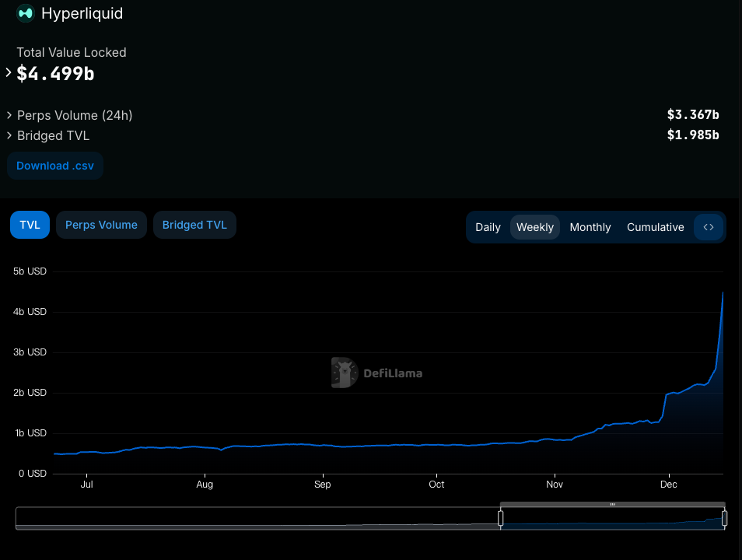Enable the Bridged TVL chart series
The image size is (742, 560).
[194, 225]
